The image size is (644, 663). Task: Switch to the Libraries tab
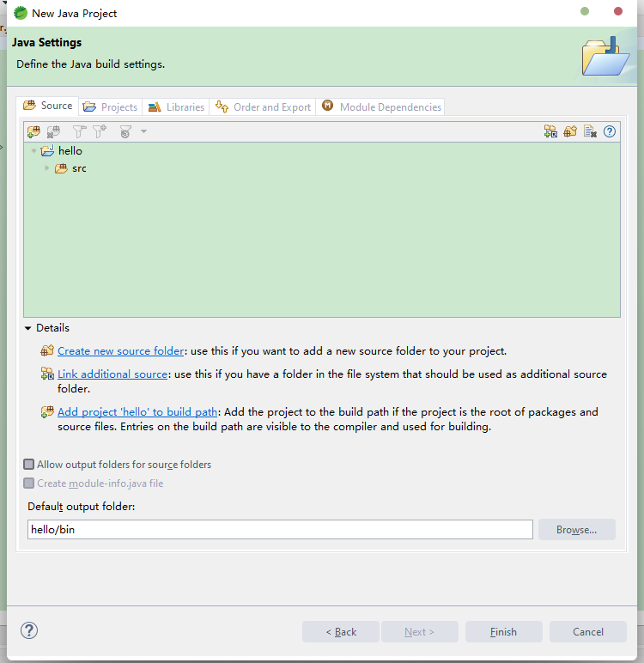tap(176, 107)
